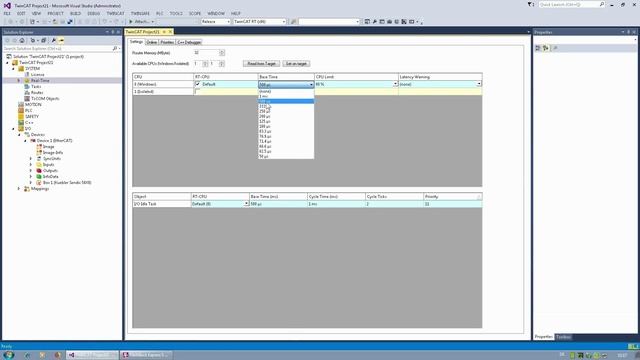The height and width of the screenshot is (360, 640).
Task: Select (none) in the Base Time list
Action: [286, 91]
